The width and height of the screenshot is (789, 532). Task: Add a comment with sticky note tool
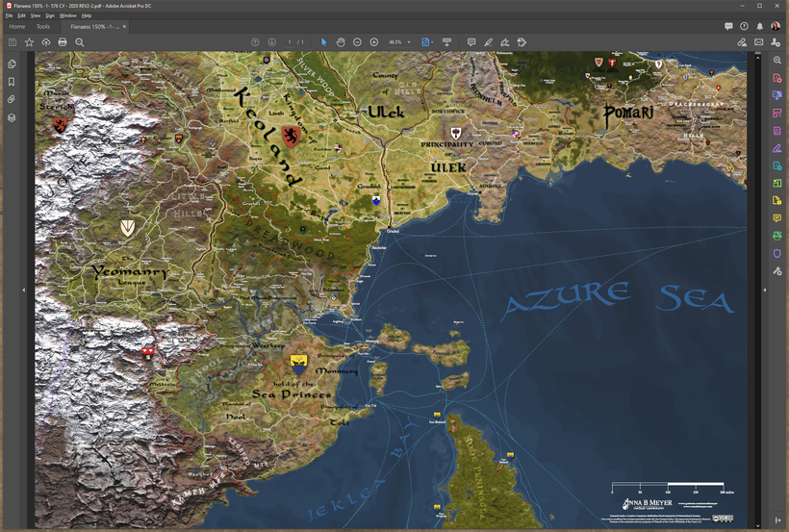[471, 42]
